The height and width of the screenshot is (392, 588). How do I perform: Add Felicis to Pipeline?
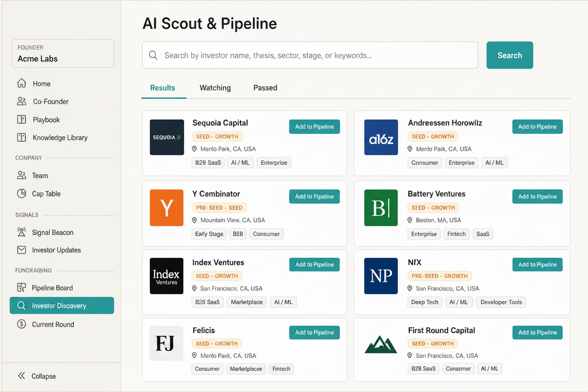click(315, 332)
